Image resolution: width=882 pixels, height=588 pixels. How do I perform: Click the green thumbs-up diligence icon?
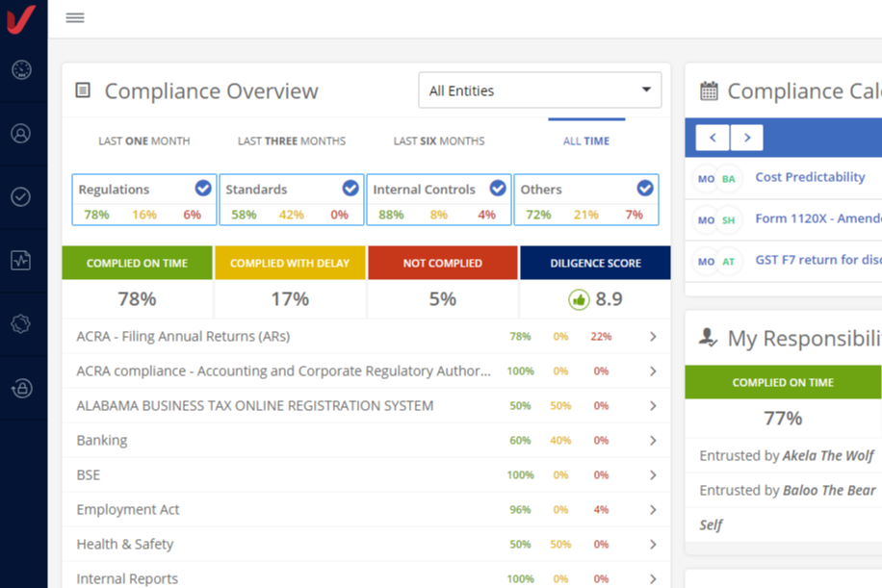coord(579,298)
